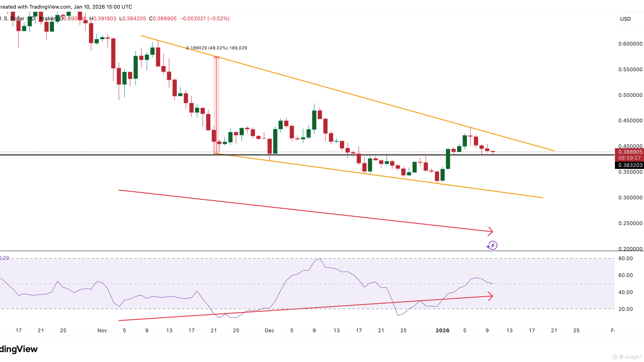
Task: Click the Kraken exchange label
Action: point(48,19)
